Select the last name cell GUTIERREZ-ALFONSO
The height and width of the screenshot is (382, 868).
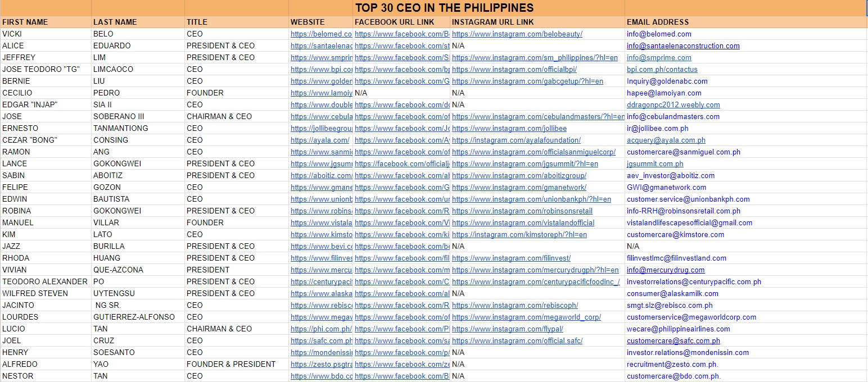(138, 317)
